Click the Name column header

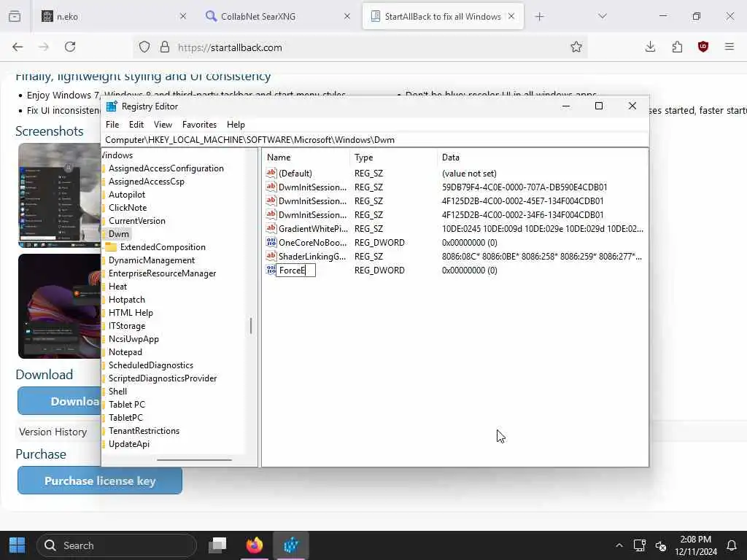pyautogui.click(x=305, y=157)
